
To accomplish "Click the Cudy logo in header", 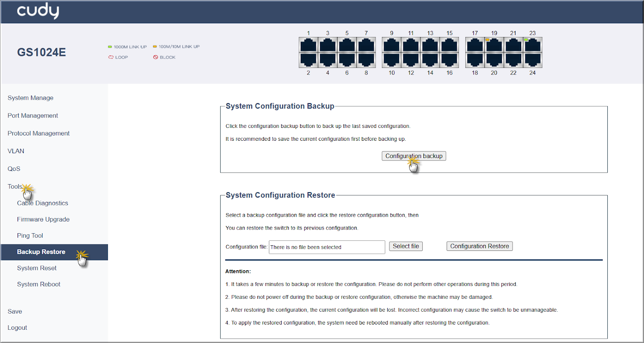I will tap(38, 10).
